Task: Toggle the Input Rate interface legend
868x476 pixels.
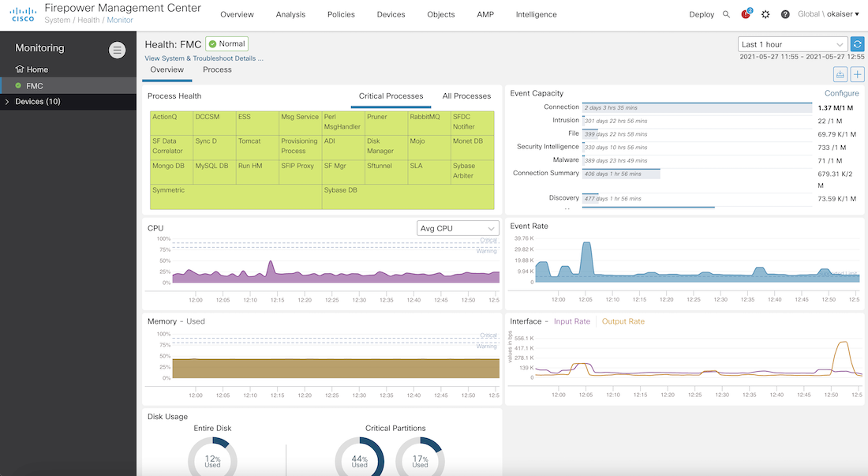Action: [x=572, y=321]
